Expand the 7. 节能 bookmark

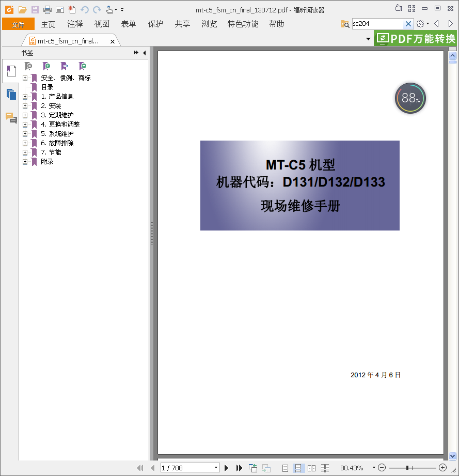(x=25, y=152)
